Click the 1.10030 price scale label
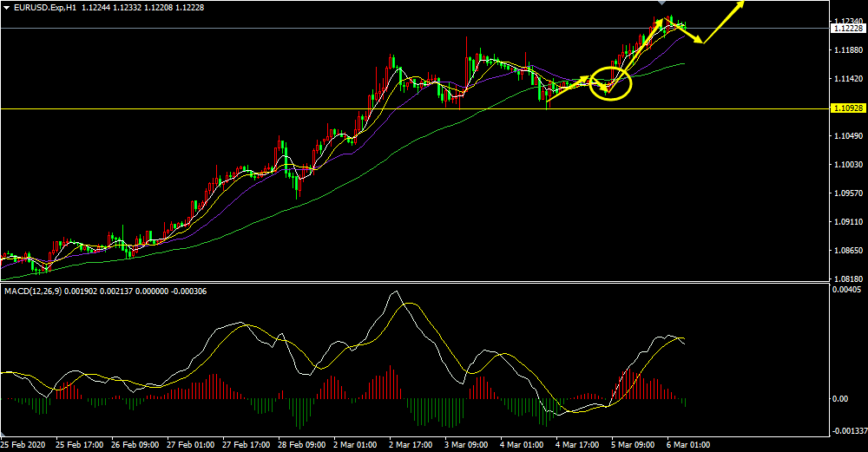 (x=845, y=165)
